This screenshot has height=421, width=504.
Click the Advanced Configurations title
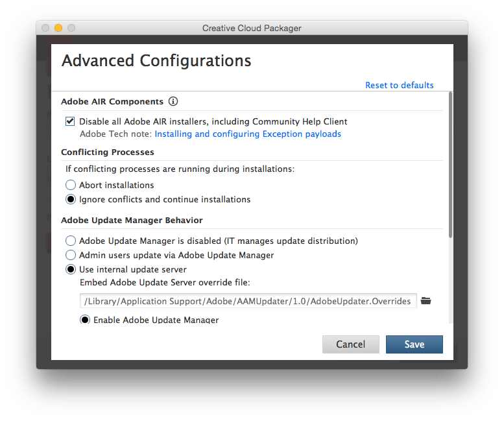(156, 61)
